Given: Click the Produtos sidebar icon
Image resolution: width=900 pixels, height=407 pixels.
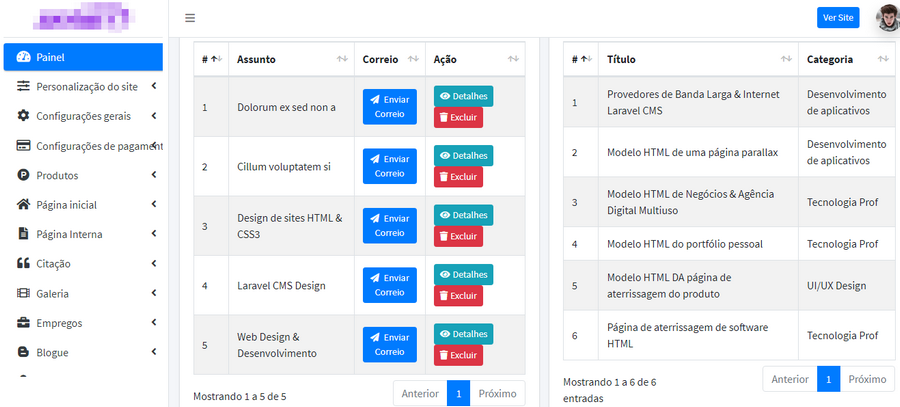Looking at the screenshot, I should coord(23,175).
